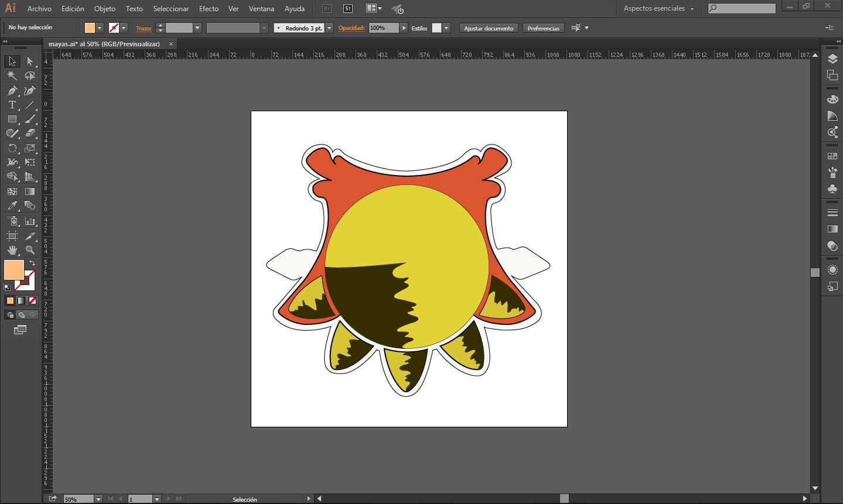Open the stroke color dropdown in control bar
Image resolution: width=843 pixels, height=504 pixels.
pos(124,28)
